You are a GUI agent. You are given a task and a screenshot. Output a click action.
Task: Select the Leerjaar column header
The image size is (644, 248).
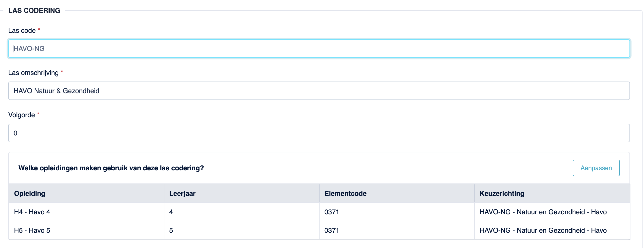242,193
